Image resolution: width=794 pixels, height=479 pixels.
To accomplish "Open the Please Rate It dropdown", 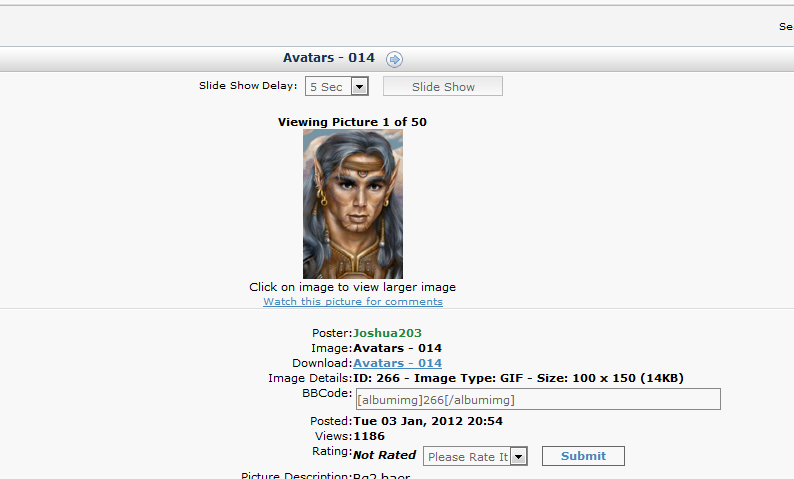I will click(x=475, y=456).
